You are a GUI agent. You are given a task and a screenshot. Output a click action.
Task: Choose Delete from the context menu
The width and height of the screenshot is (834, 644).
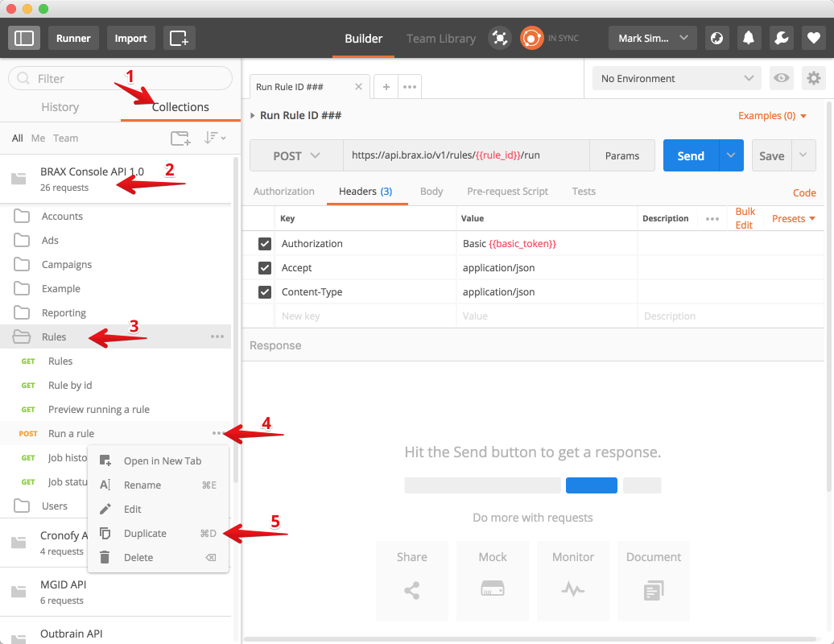click(158, 557)
